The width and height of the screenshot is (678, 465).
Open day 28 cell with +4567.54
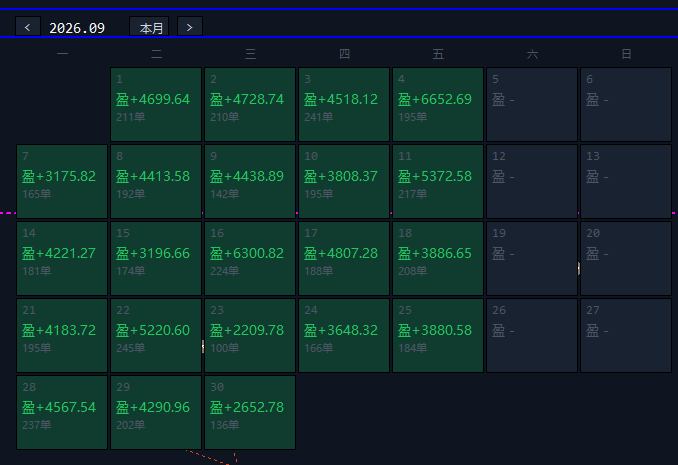62,412
